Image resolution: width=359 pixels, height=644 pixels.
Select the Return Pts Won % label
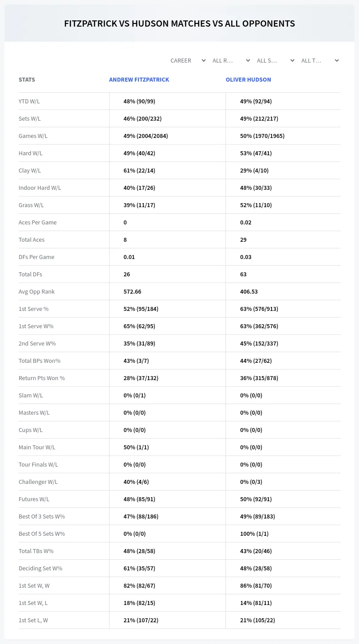(x=42, y=378)
